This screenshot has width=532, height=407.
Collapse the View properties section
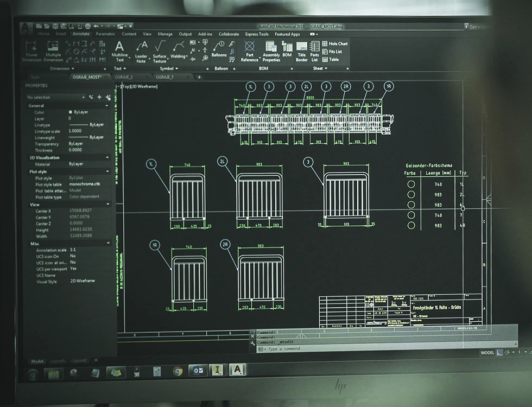pos(108,205)
